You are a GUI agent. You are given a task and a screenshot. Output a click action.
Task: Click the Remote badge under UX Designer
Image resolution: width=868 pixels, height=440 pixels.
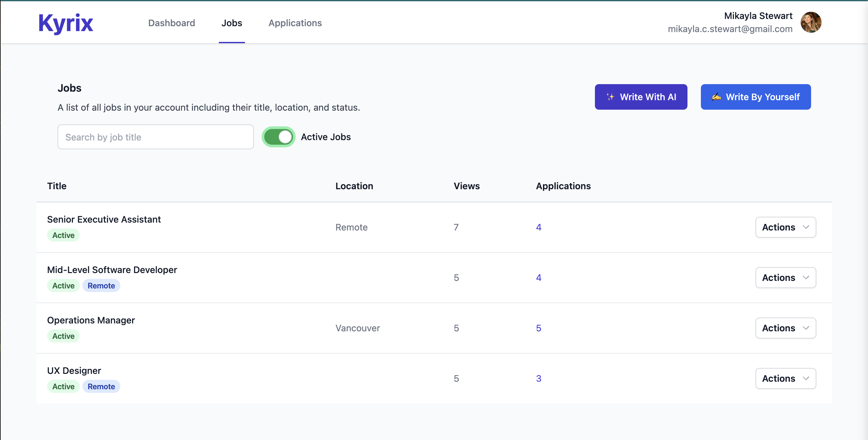coord(101,386)
